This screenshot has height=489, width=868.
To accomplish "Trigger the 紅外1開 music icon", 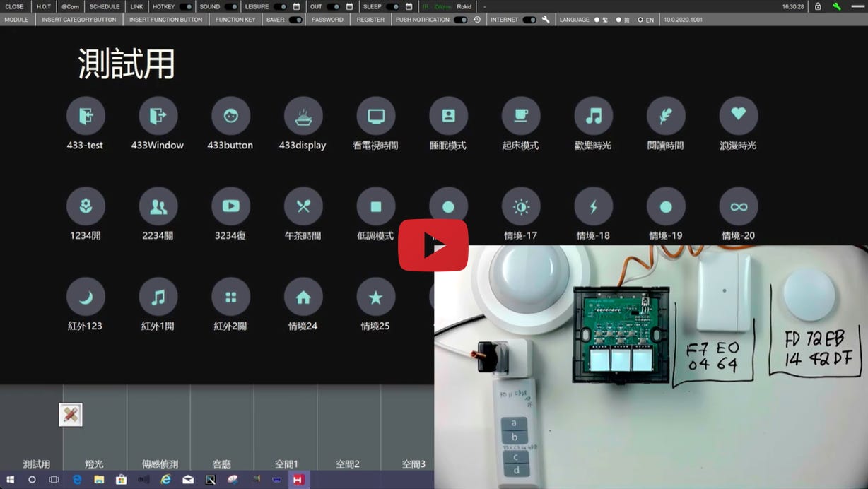I will (x=158, y=297).
